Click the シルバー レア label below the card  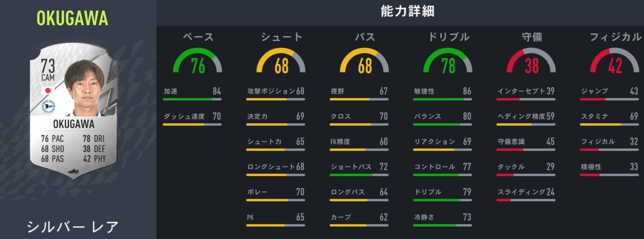coord(72,227)
